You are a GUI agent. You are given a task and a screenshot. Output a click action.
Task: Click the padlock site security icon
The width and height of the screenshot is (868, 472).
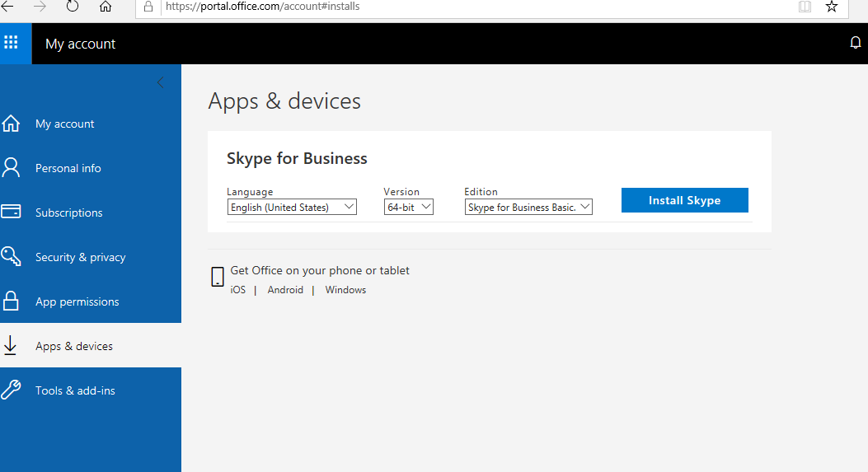click(148, 7)
